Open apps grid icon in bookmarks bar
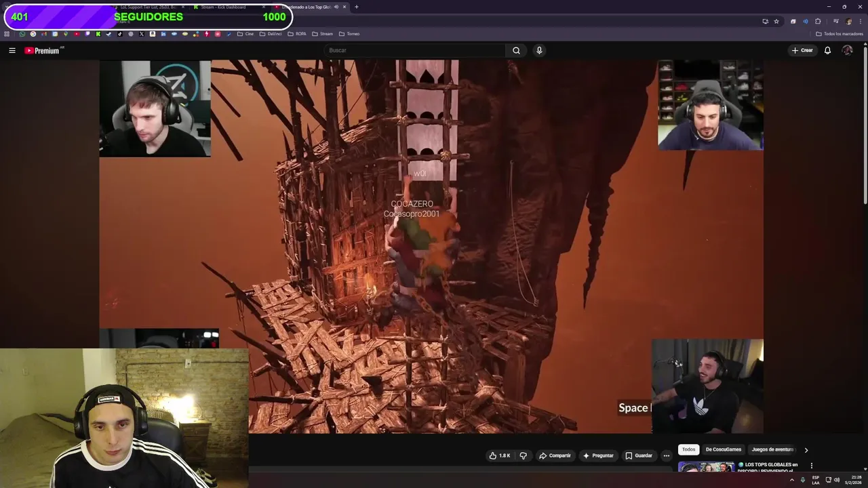 click(6, 34)
